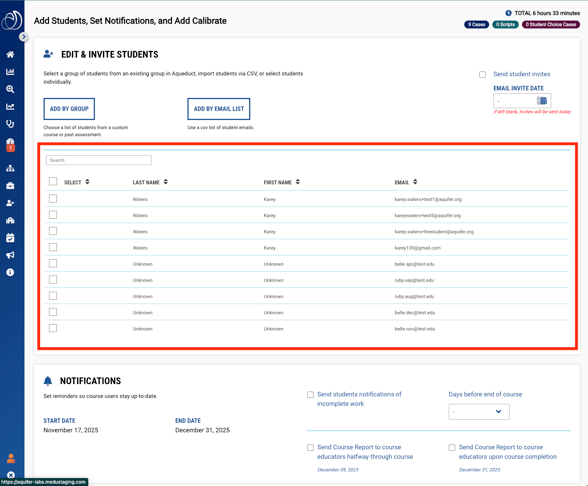The image size is (588, 486).
Task: Click the circled X icon at sidebar bottom
Action: 11,475
